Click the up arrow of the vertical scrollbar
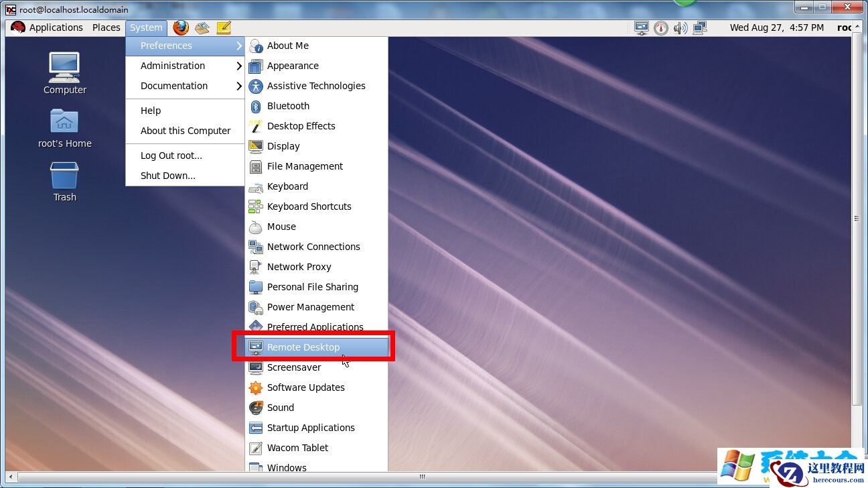The image size is (868, 488). coord(857,25)
